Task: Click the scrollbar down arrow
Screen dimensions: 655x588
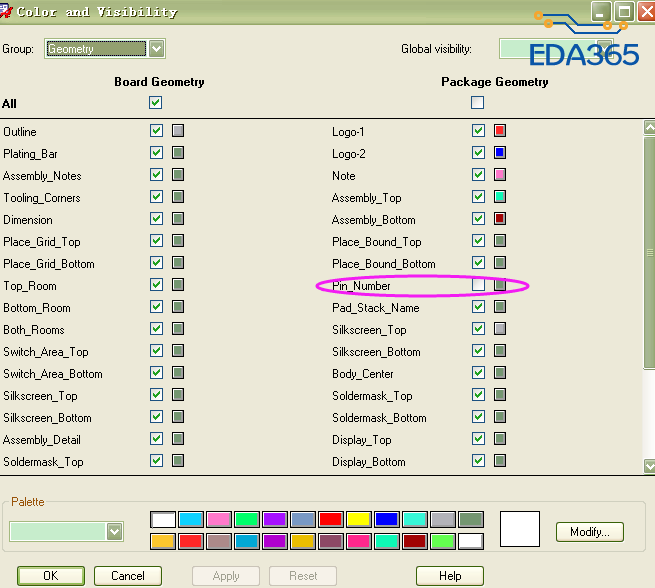Action: (x=650, y=466)
